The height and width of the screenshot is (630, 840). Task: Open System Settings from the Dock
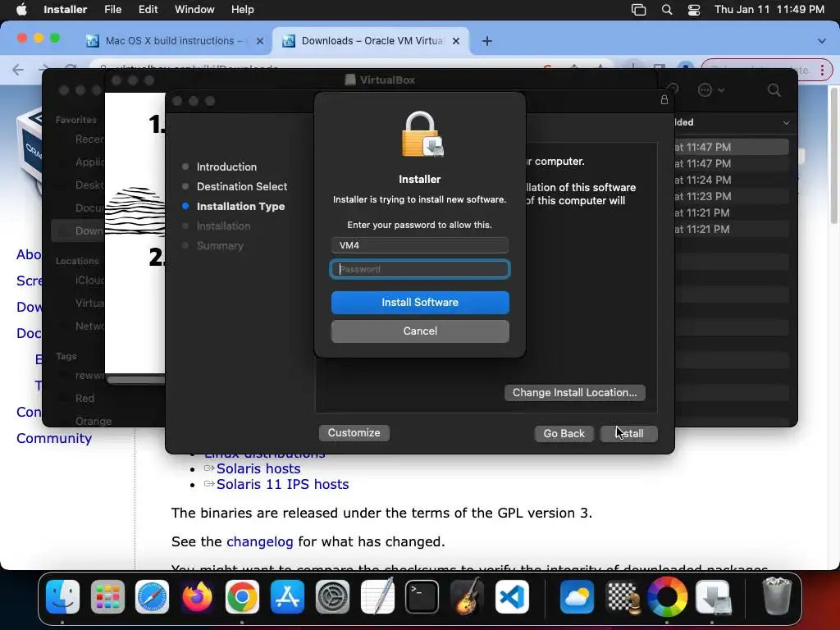pos(332,597)
